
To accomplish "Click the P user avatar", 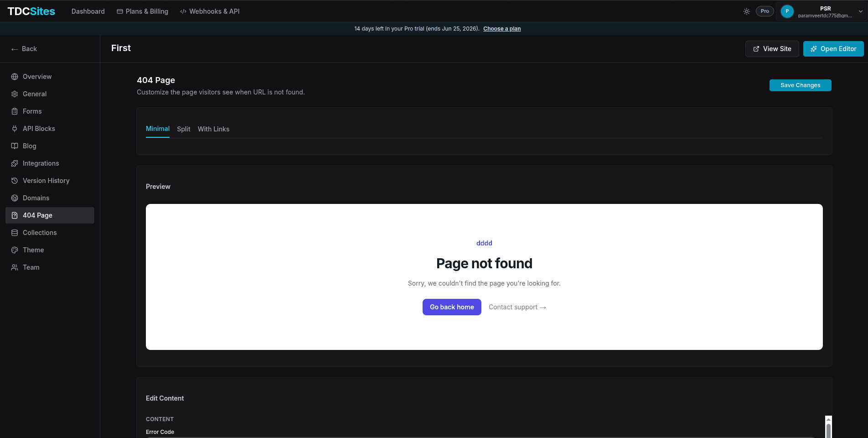I will coord(787,11).
